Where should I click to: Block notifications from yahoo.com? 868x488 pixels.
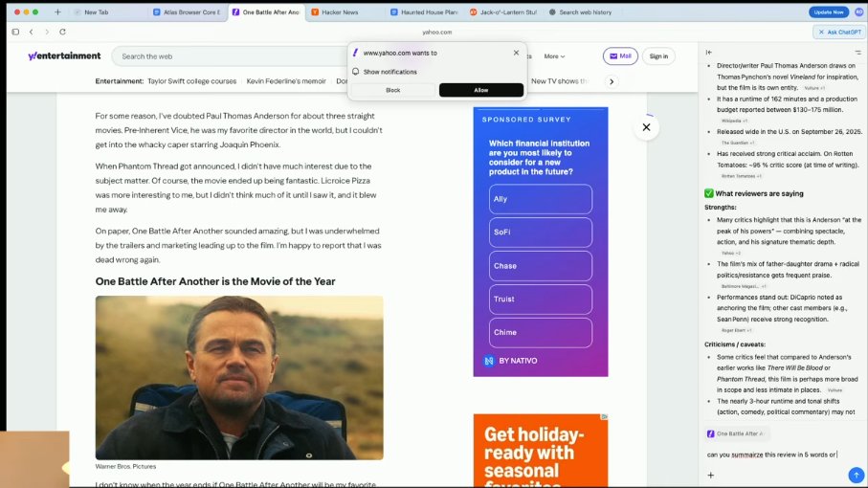tap(393, 90)
